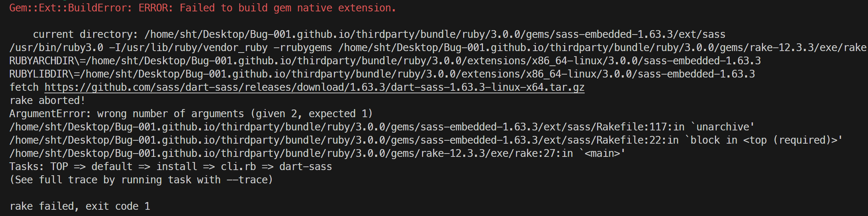
Task: Click the `unarchive' method name
Action: click(722, 127)
